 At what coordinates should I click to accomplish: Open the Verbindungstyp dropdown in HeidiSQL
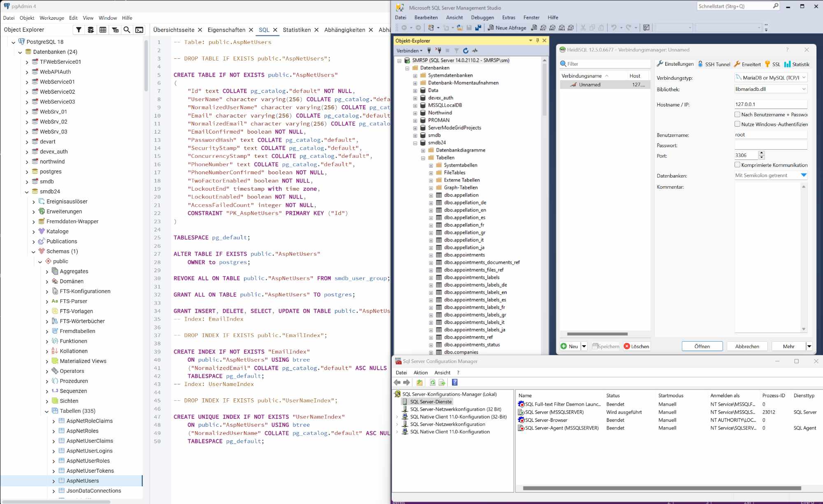tap(804, 77)
